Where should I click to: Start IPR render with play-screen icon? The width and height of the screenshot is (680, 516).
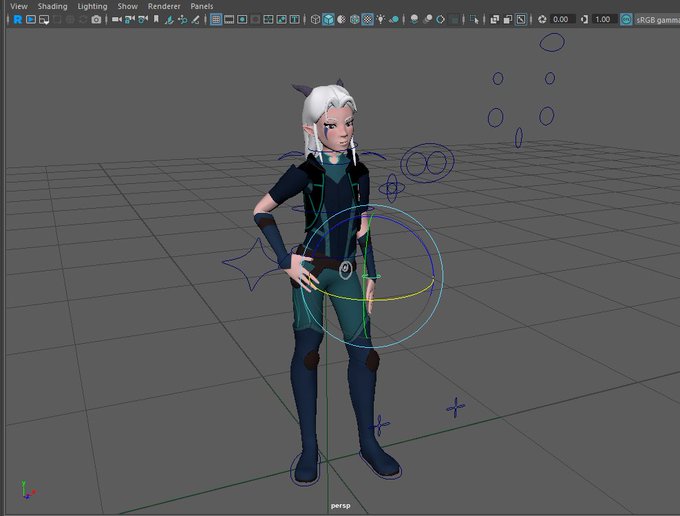(x=31, y=20)
